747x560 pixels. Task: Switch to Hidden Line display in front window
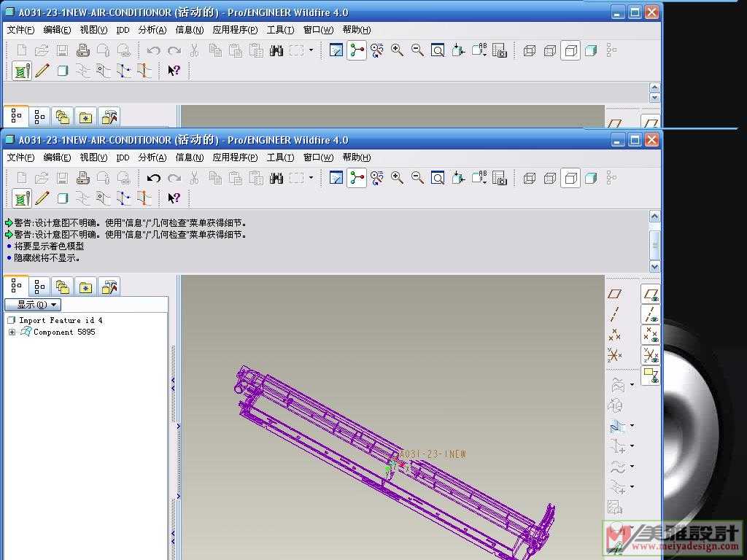(550, 178)
